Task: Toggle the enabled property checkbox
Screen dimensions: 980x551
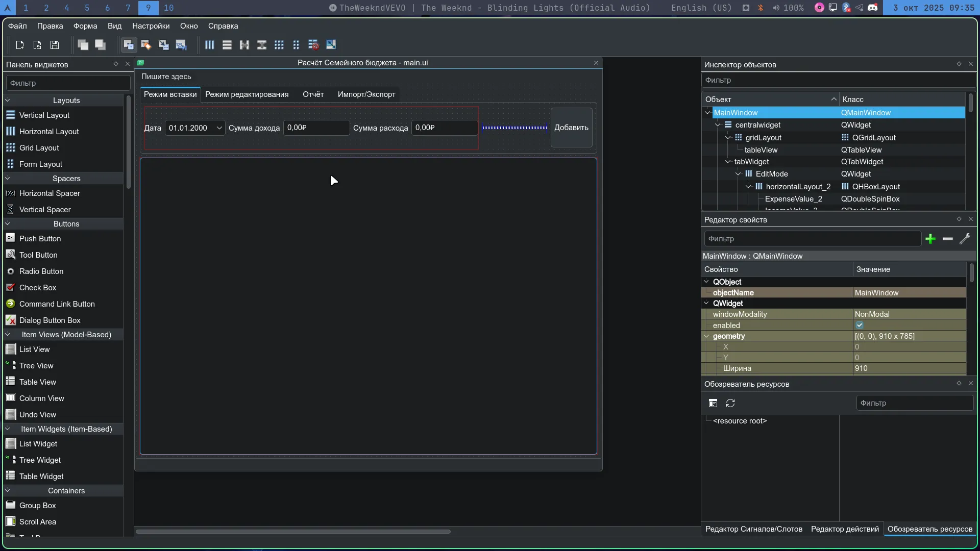Action: pyautogui.click(x=860, y=325)
